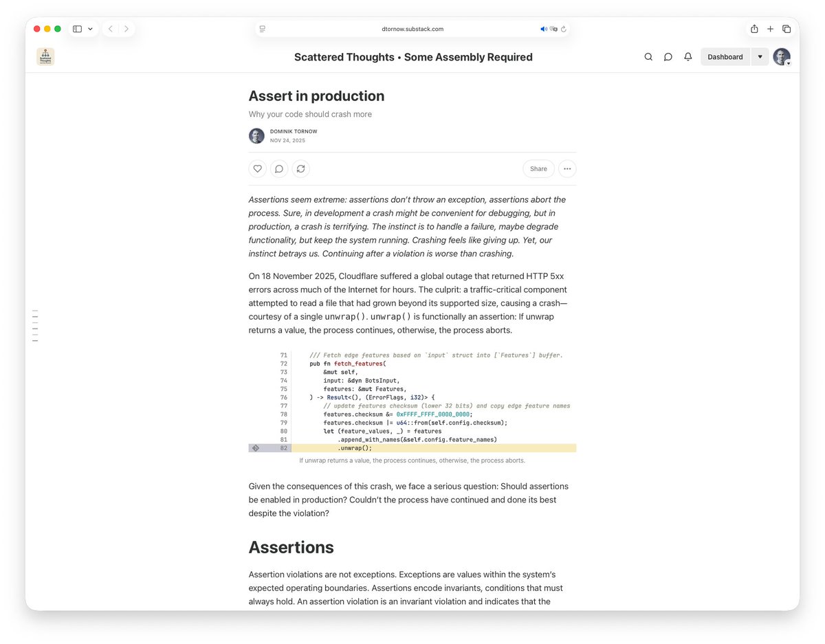Viewport: 825px width, 644px height.
Task: Restack the post with the circular arrows icon
Action: pyautogui.click(x=300, y=168)
